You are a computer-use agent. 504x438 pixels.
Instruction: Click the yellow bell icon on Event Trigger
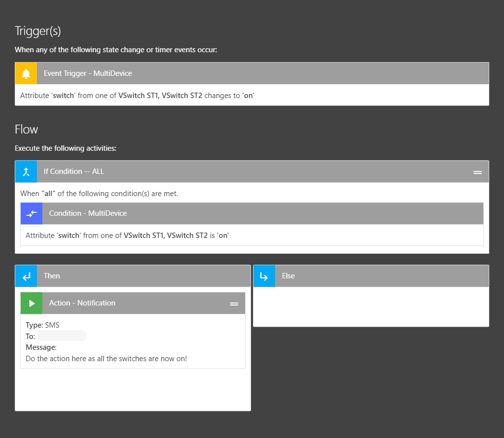tap(26, 73)
